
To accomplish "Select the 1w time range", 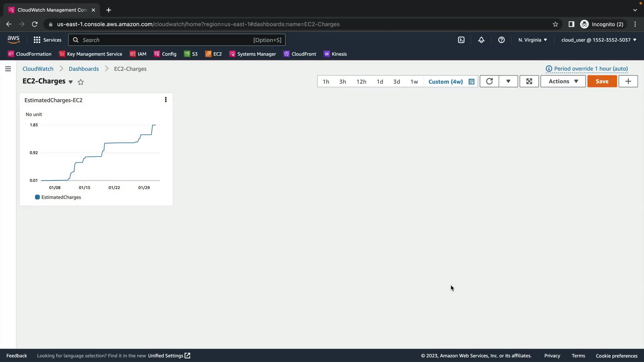I will coord(414,82).
